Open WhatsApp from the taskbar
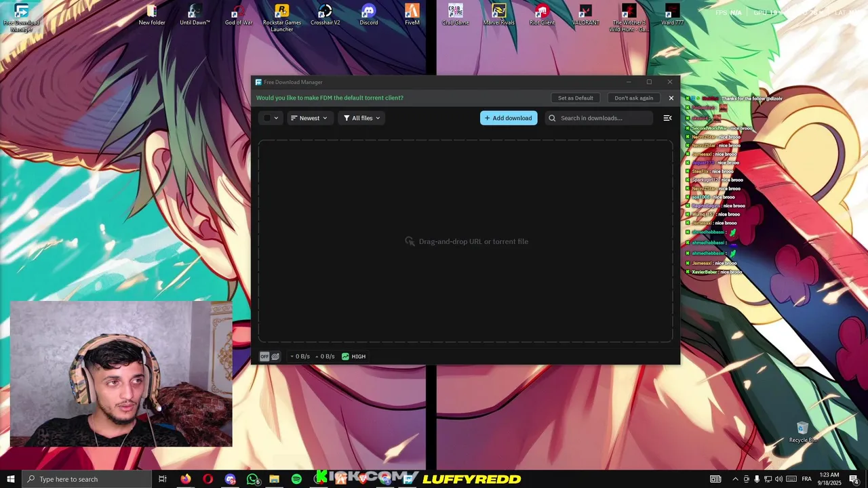 (252, 479)
